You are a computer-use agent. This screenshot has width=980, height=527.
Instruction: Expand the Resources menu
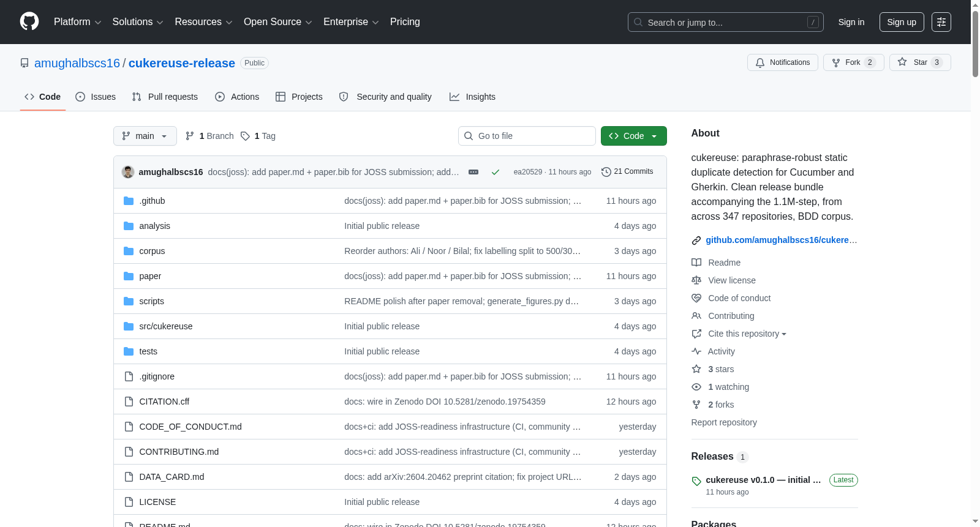[203, 22]
